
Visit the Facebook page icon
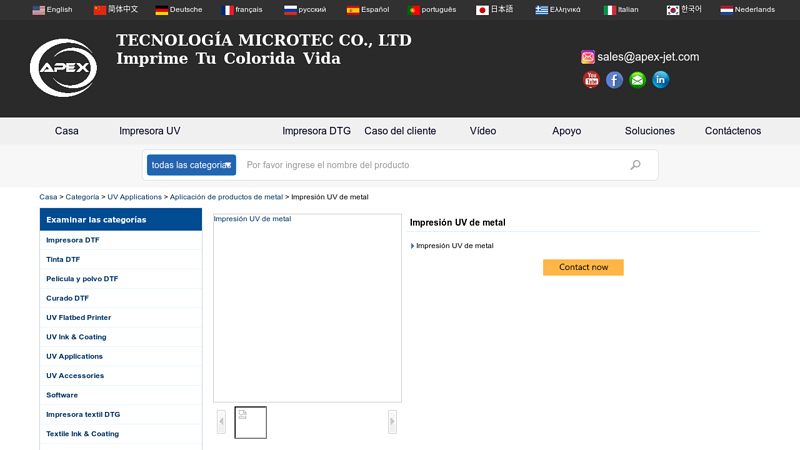(x=614, y=80)
